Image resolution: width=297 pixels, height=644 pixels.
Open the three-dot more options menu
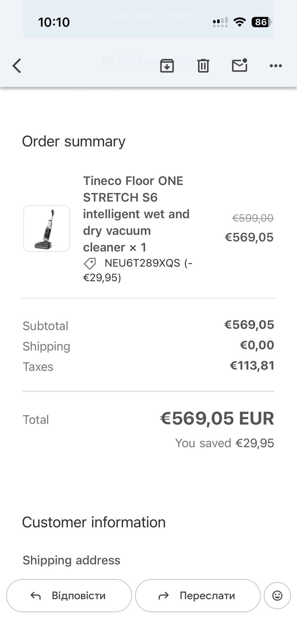click(276, 66)
